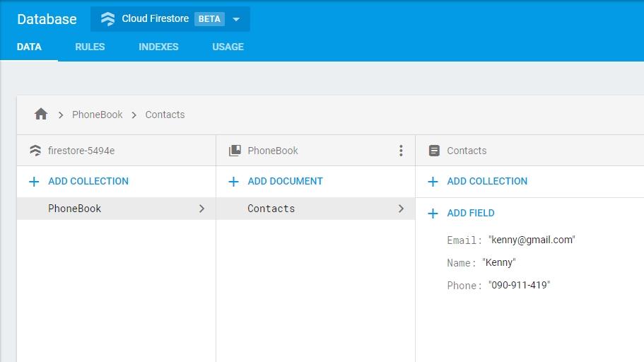
Task: Open the Cloud Firestore dropdown arrow
Action: tap(236, 19)
